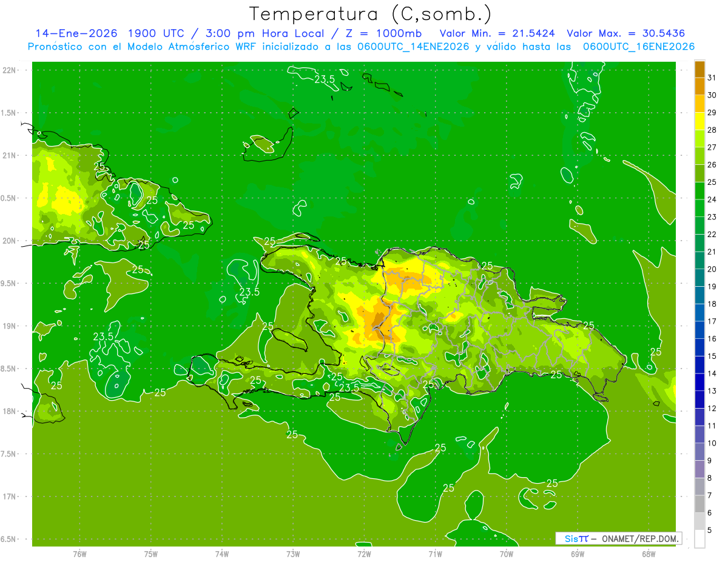
Task: Click the legend swatch between 20 and 21
Action: coord(699,261)
